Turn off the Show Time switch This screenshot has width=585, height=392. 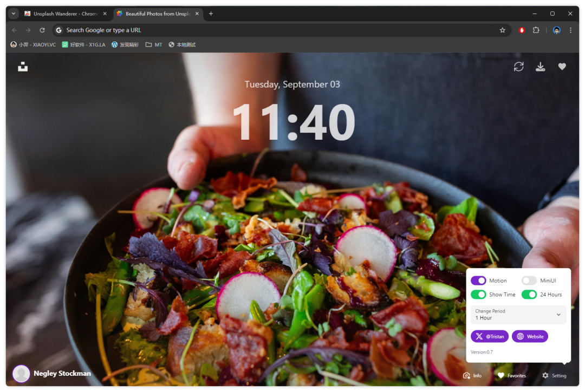[478, 295]
